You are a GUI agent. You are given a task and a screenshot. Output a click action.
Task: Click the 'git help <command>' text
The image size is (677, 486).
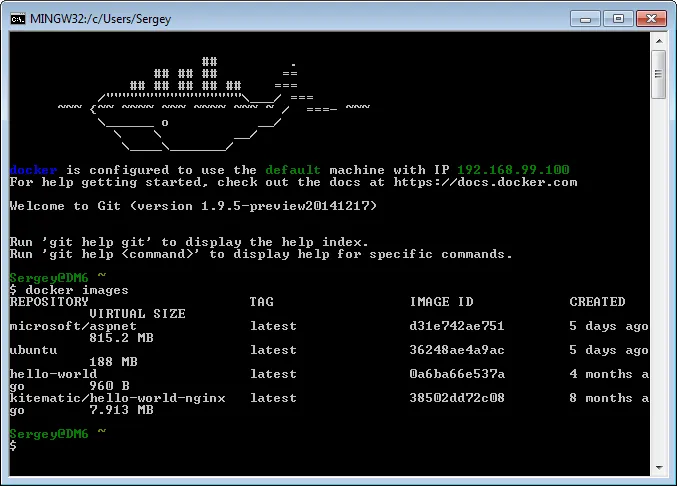pyautogui.click(x=121, y=254)
